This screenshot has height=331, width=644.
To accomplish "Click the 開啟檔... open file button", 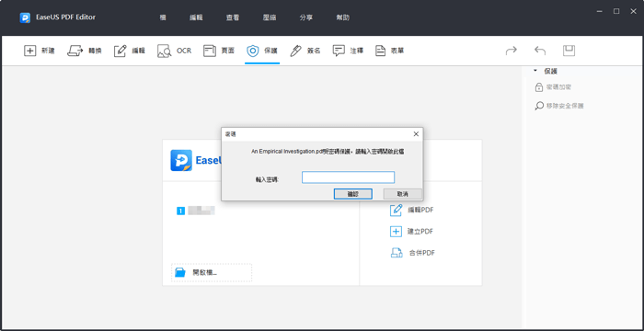I will tap(211, 273).
